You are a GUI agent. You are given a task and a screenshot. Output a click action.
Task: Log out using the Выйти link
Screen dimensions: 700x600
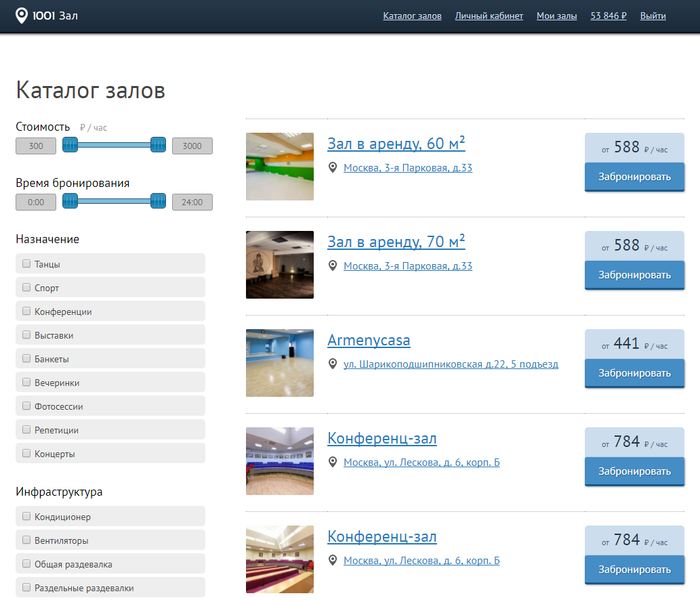click(653, 16)
